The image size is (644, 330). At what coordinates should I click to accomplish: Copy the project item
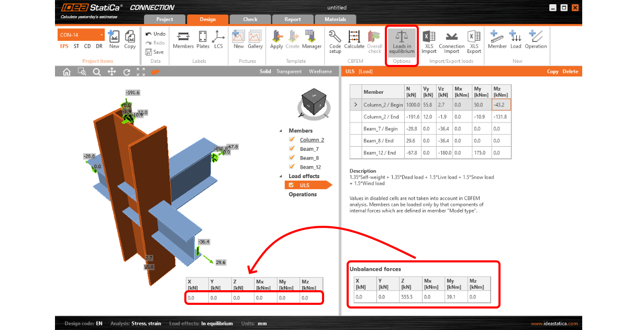tap(130, 40)
